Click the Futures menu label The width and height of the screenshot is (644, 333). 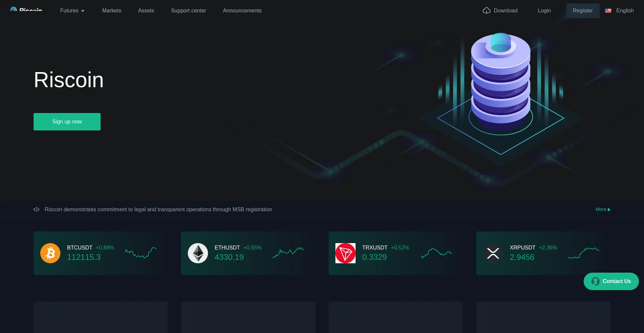[69, 11]
